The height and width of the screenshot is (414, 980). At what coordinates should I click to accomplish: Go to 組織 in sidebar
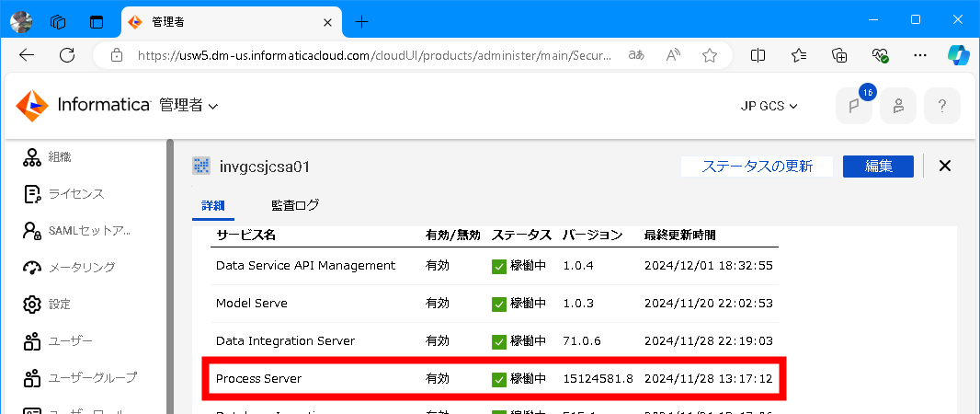(x=47, y=157)
